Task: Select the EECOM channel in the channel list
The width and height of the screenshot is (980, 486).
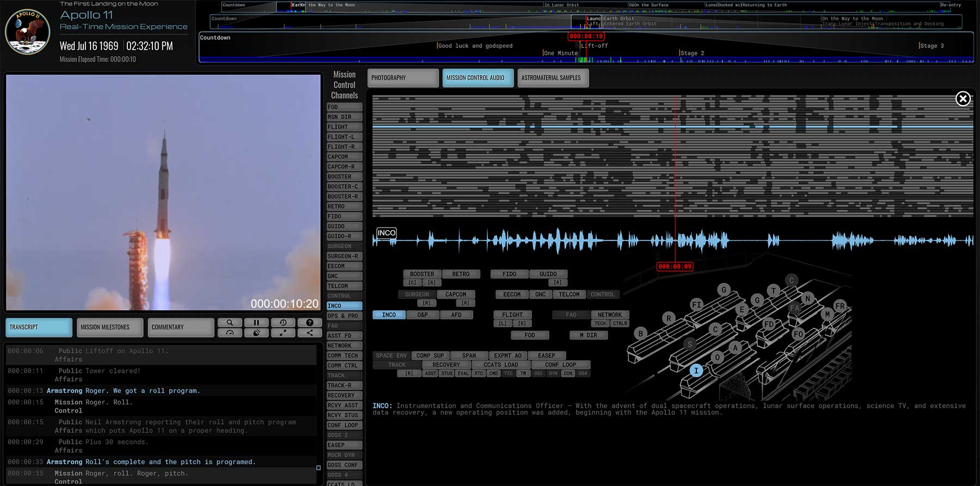Action: pos(344,266)
